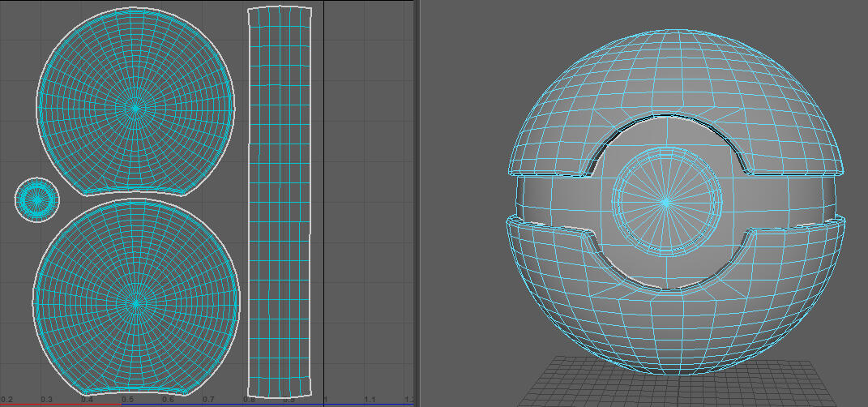Click the center of the bottom circular UV shell
868x407 pixels.
tap(135, 303)
